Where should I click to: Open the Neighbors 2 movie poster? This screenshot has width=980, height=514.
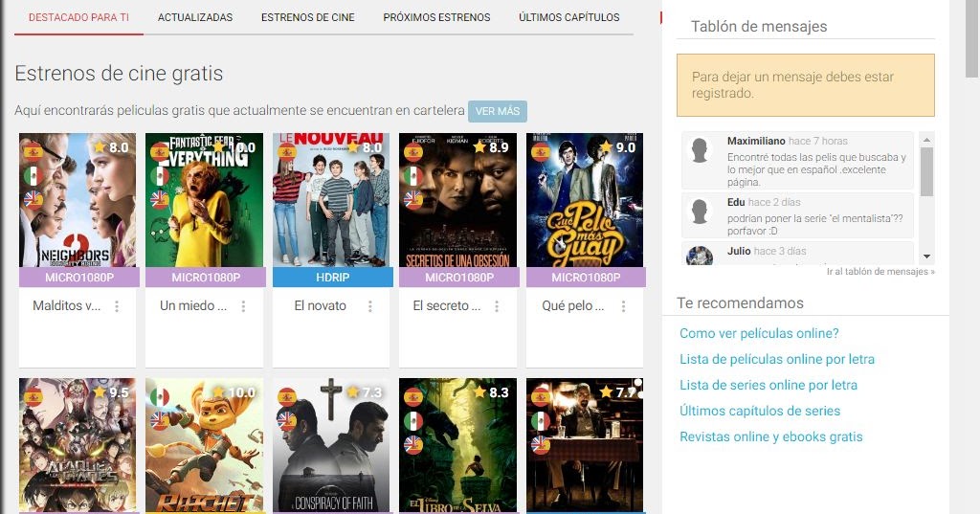point(78,200)
